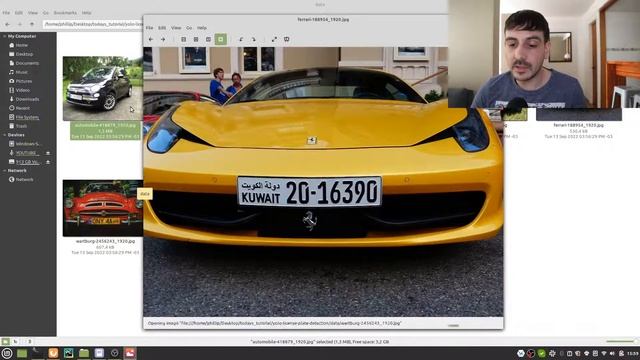Open Pictures in the sidebar

(24, 81)
